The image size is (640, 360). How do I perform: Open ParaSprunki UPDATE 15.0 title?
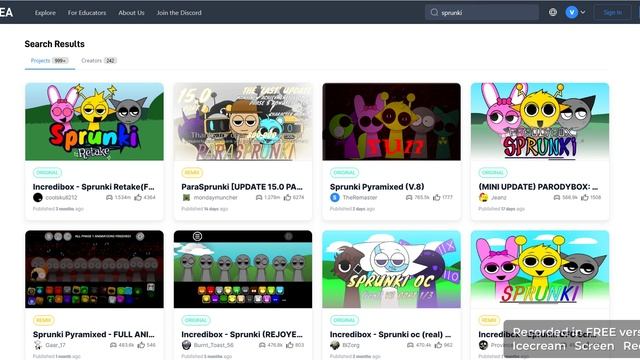coord(242,187)
